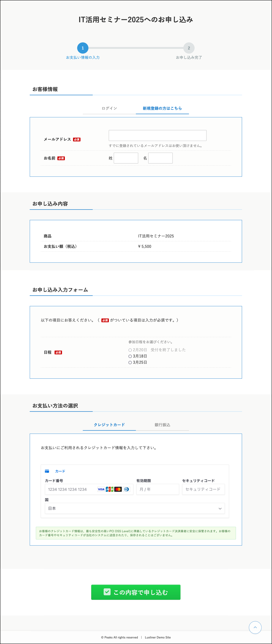Click the セキュリティコード input field

click(203, 489)
